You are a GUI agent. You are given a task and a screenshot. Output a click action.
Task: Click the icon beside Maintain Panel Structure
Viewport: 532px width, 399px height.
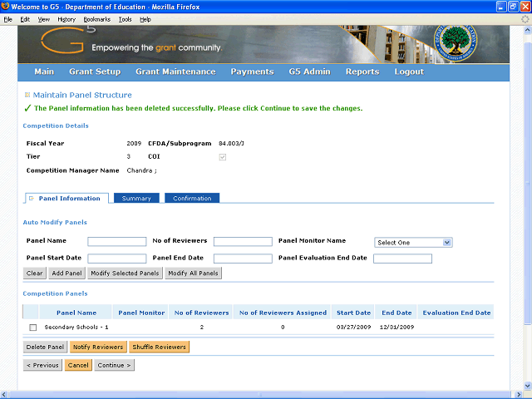pos(27,96)
